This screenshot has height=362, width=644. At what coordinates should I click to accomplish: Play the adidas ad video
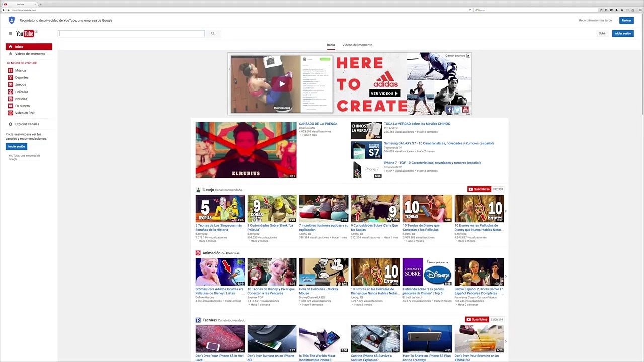(x=282, y=84)
